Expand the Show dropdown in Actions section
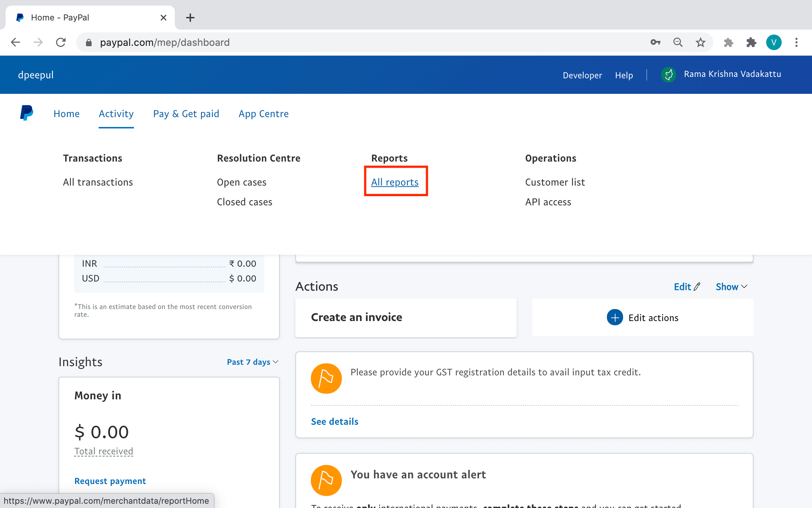Image resolution: width=812 pixels, height=508 pixels. pos(731,287)
